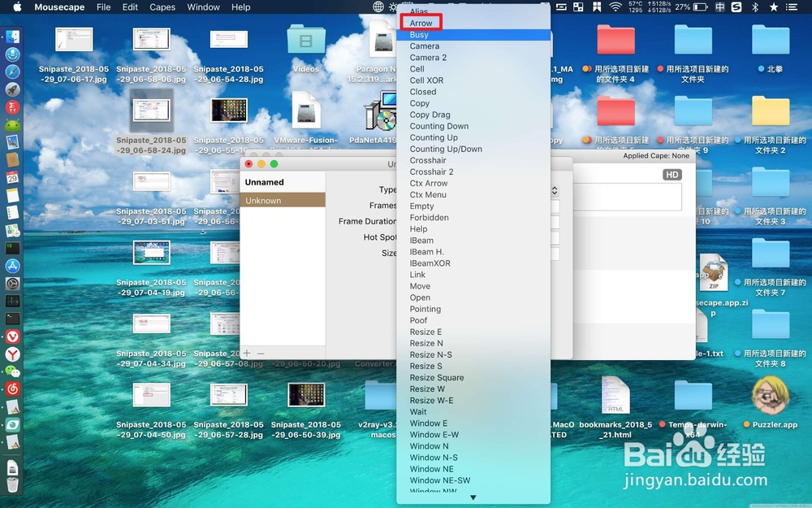Select bookmarks_2018_5_21.html file on desktop
Viewport: 812px width, 508px height.
[615, 396]
